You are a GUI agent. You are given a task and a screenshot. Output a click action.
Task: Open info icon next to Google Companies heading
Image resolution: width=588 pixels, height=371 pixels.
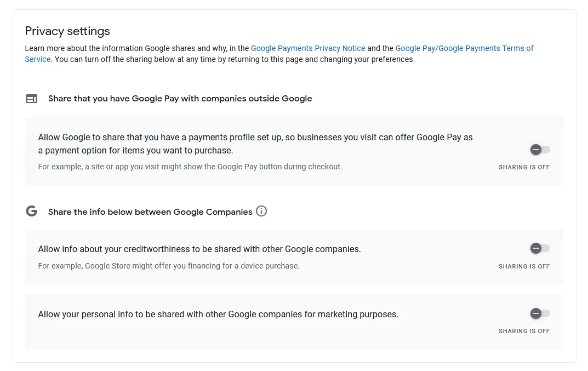coord(261,212)
